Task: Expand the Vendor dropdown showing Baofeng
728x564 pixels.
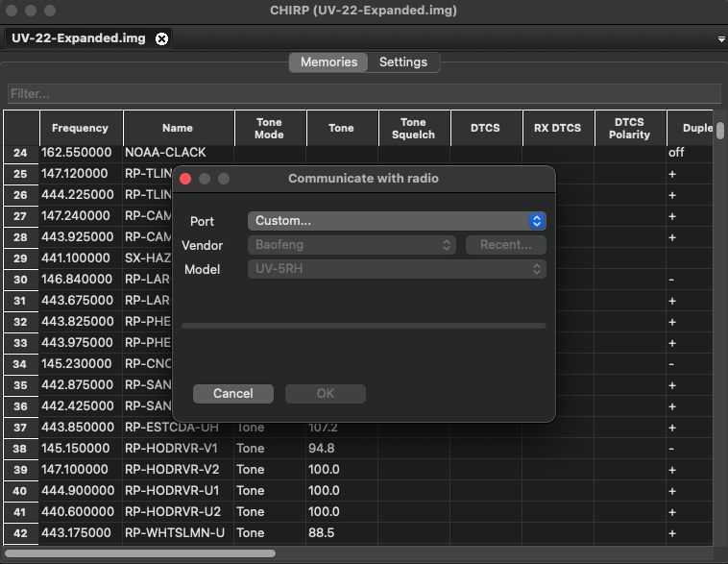Action: (x=352, y=245)
